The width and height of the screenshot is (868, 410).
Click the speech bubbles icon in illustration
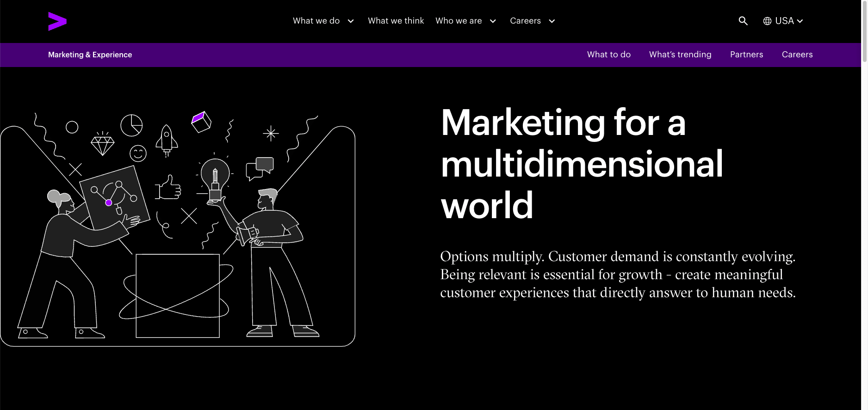point(260,168)
